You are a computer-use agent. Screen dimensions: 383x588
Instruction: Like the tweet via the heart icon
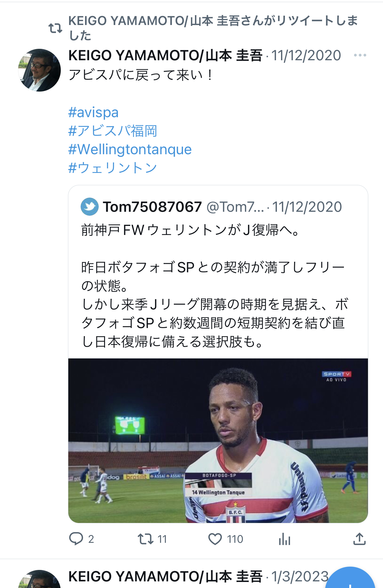[215, 539]
